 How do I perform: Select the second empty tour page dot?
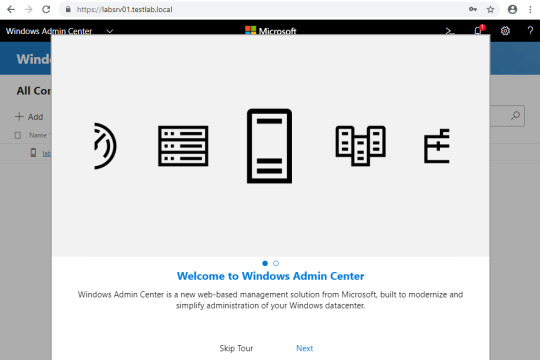276,263
